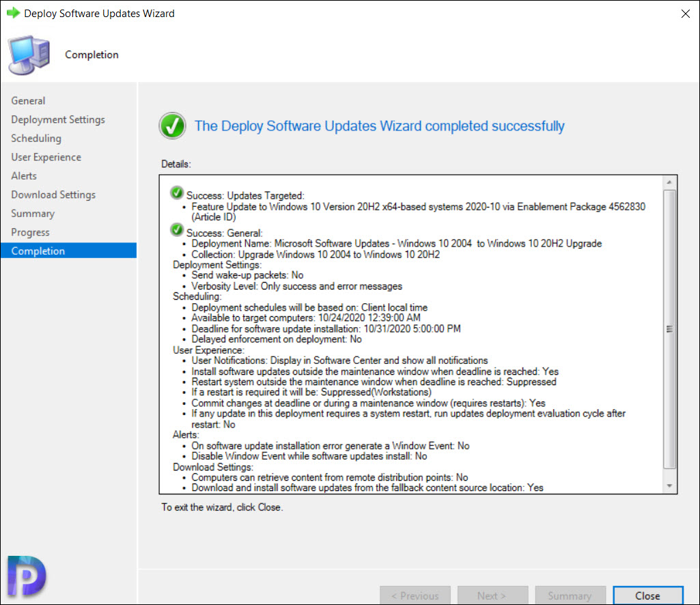Click 'If a restart is required it will be' line
This screenshot has width=700, height=605.
click(311, 392)
